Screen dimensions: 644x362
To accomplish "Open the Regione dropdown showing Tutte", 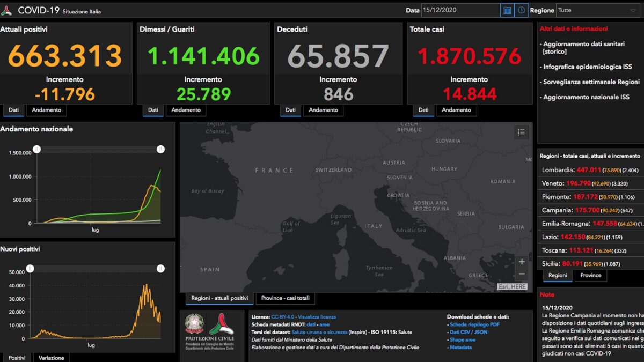I will pos(598,10).
